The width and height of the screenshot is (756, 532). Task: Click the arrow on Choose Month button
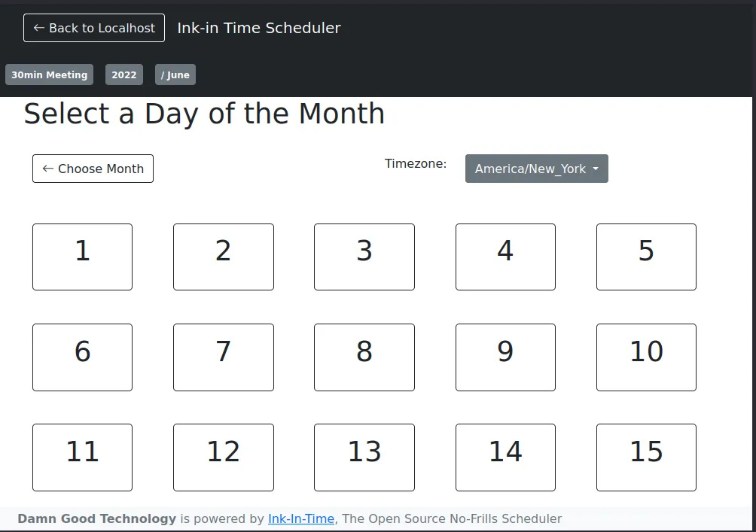point(46,169)
